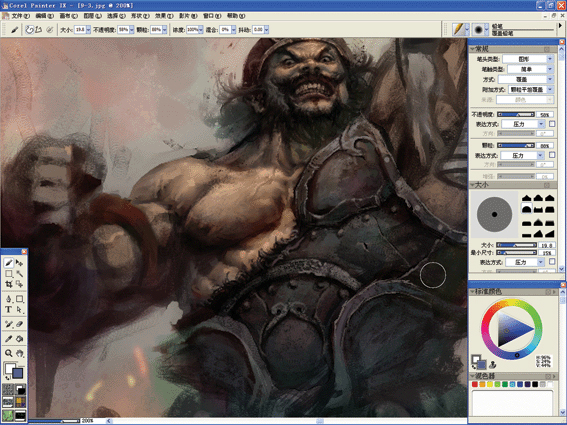Image resolution: width=567 pixels, height=425 pixels.
Task: Toggle the opacity expression invert checkbox
Action: click(x=552, y=124)
